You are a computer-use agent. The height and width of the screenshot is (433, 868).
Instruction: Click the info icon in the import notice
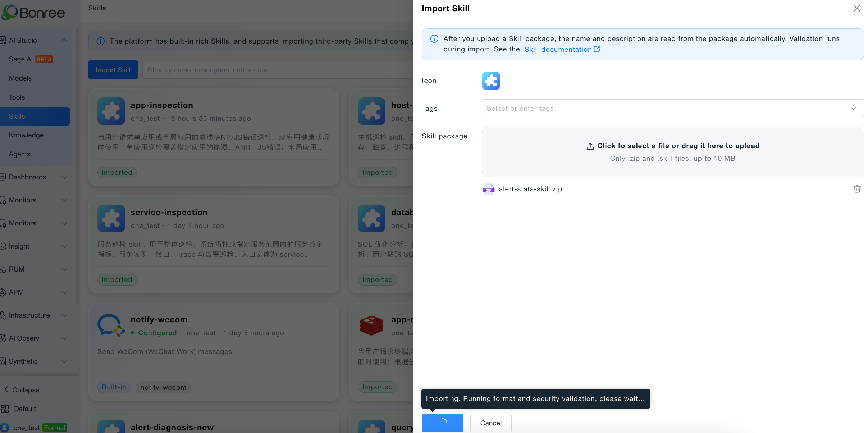click(x=434, y=39)
